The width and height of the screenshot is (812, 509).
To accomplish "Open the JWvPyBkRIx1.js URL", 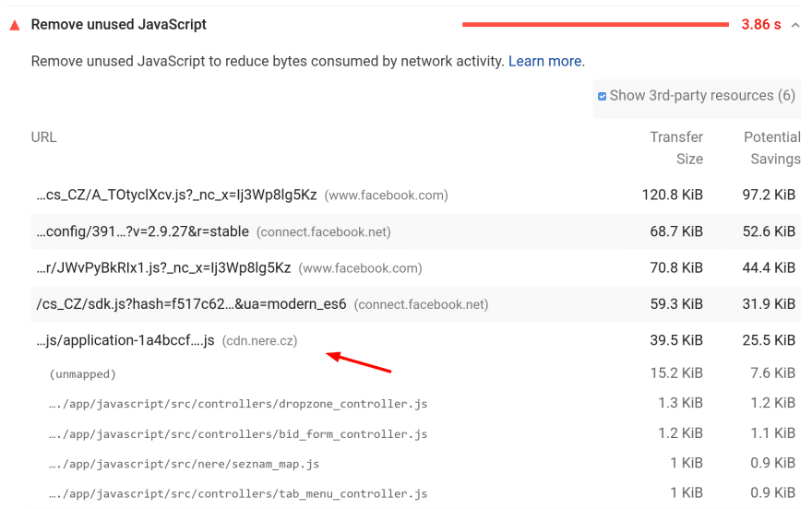I will (163, 268).
